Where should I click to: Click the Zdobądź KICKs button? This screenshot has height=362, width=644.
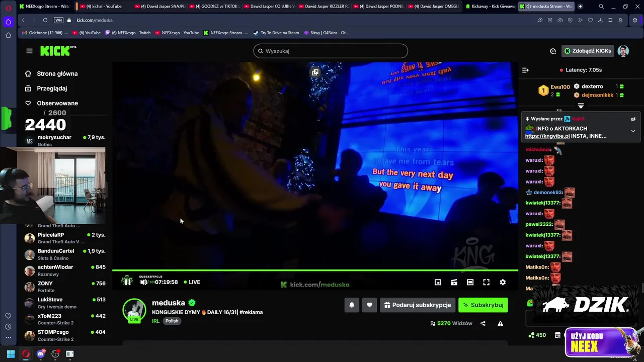pyautogui.click(x=588, y=51)
